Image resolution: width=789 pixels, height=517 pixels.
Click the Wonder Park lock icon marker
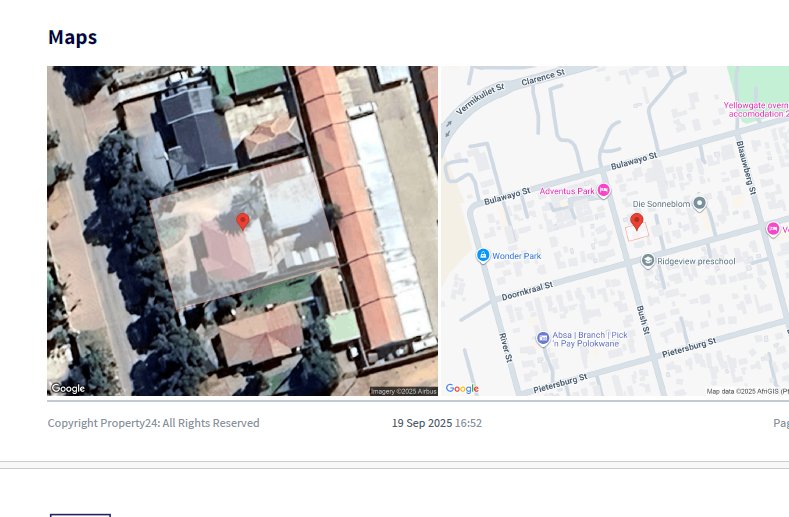483,256
